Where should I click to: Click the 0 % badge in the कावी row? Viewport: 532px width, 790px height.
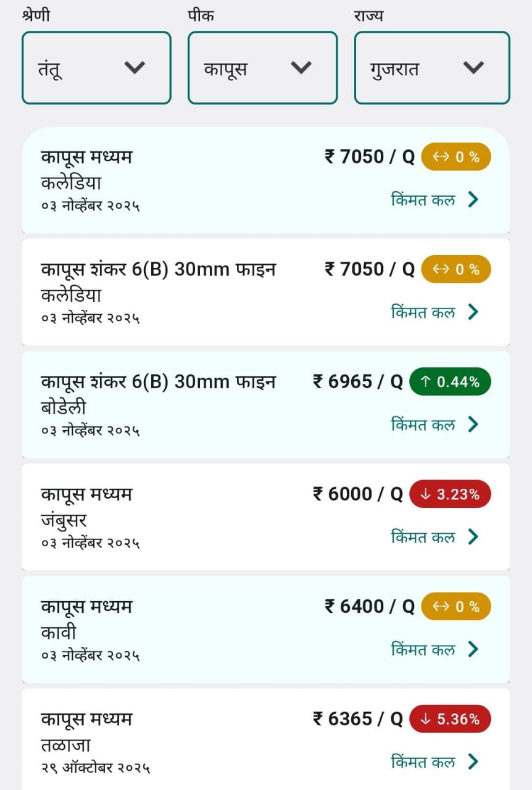(x=455, y=607)
